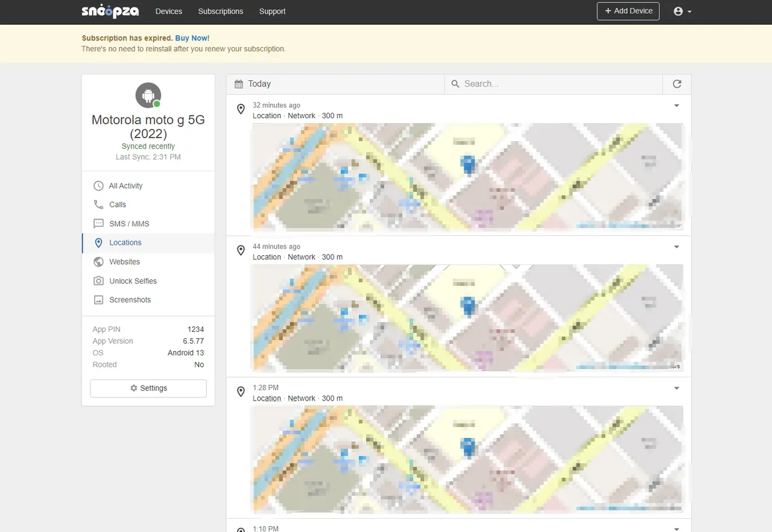Click the Synced recently status
Viewport: 772px width, 532px height.
(x=148, y=147)
